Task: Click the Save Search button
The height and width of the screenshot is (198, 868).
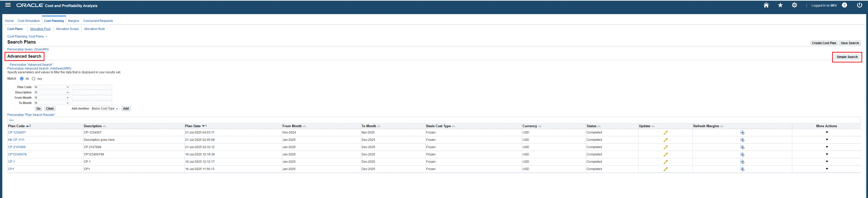Action: (x=850, y=43)
